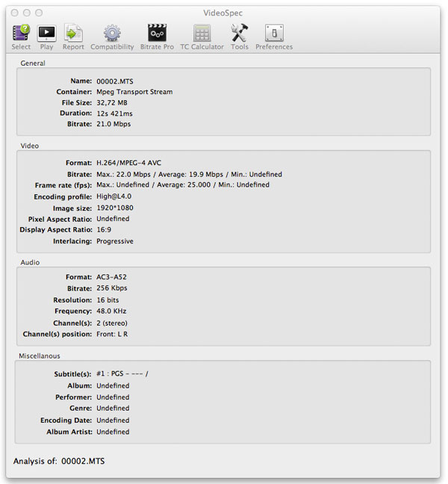Image resolution: width=448 pixels, height=484 pixels.
Task: Click the Front: L R channel position value
Action: click(x=112, y=335)
